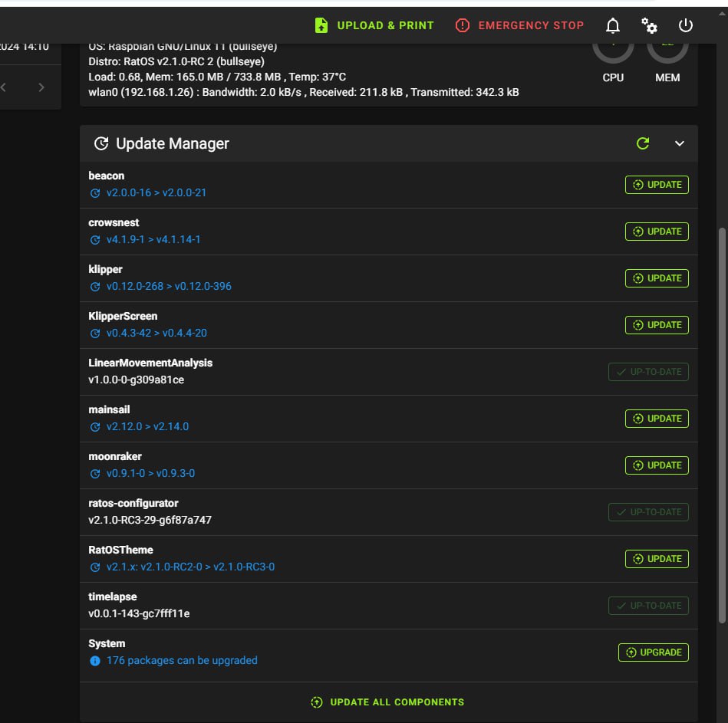The height and width of the screenshot is (723, 728).
Task: Click Update All Components
Action: (x=387, y=702)
